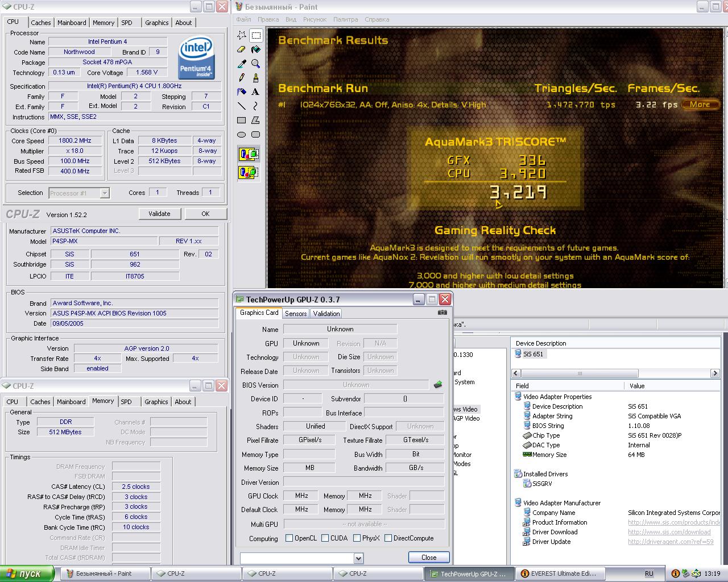Click the пуск Start button

(x=27, y=573)
